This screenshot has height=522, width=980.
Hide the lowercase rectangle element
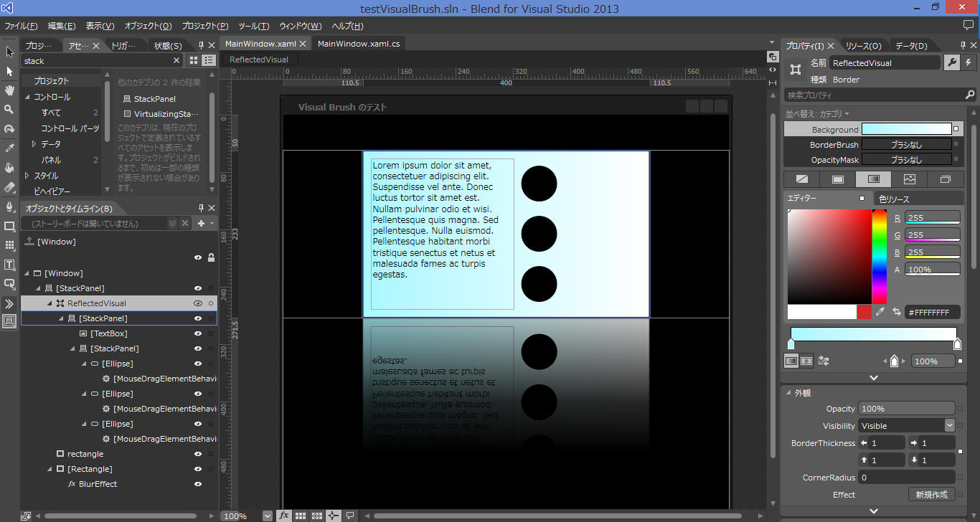198,454
